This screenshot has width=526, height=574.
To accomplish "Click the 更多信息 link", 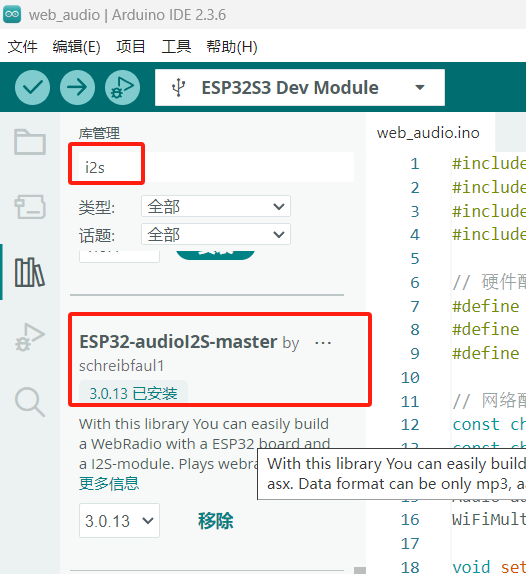I will coord(109,484).
